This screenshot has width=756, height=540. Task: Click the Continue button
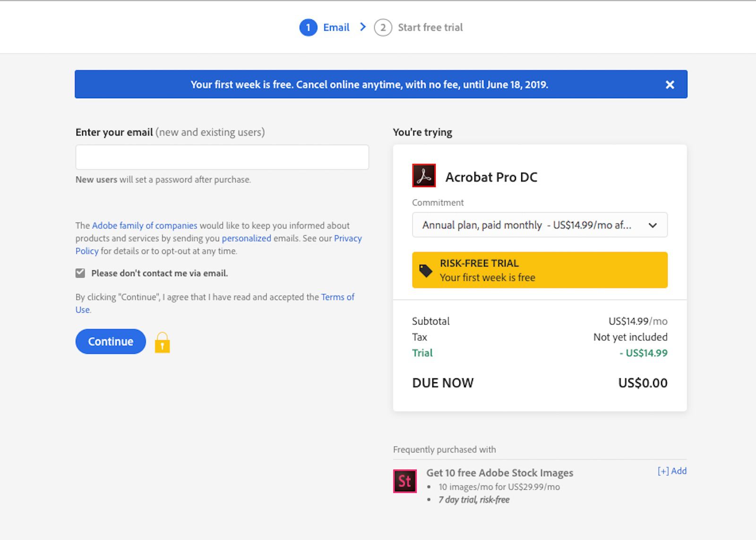pos(111,341)
